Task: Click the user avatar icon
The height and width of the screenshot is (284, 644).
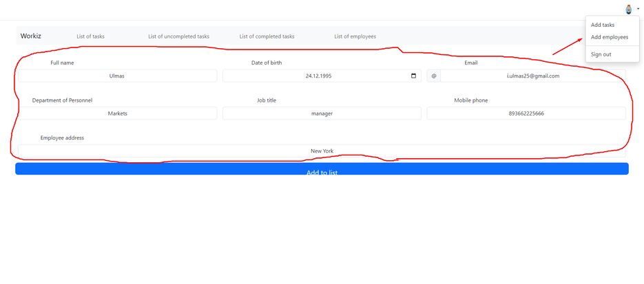Action: pos(628,9)
